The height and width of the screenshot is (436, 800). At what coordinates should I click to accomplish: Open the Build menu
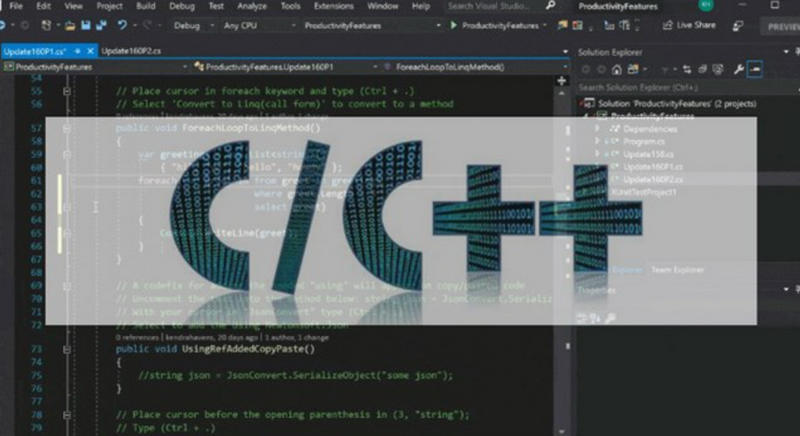[145, 6]
